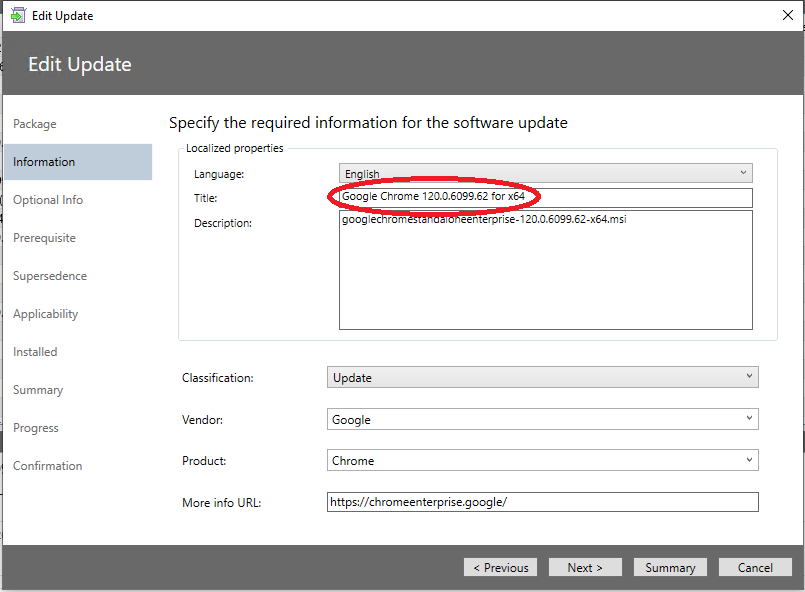This screenshot has height=592, width=805.
Task: Go to the Supersedence step
Action: point(50,276)
